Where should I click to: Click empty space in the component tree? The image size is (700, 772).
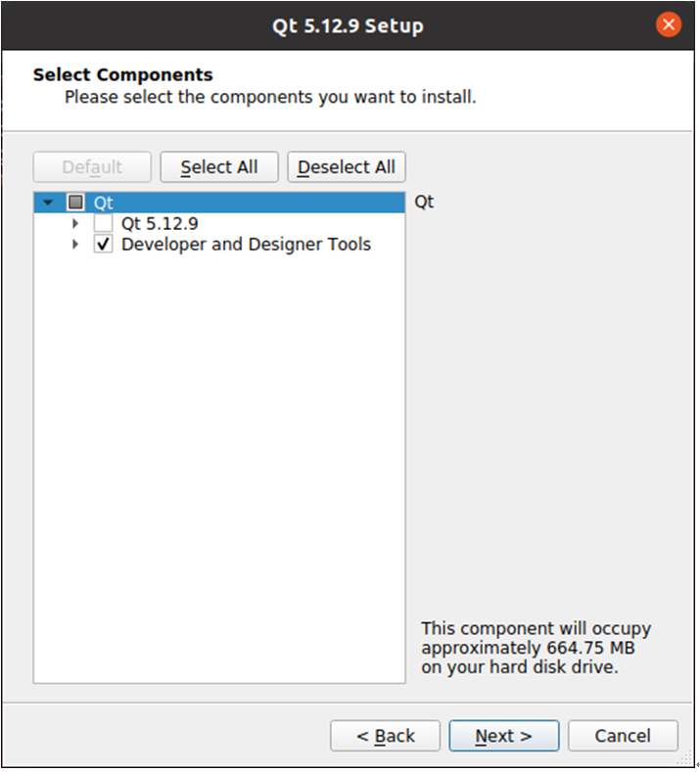coord(219,468)
